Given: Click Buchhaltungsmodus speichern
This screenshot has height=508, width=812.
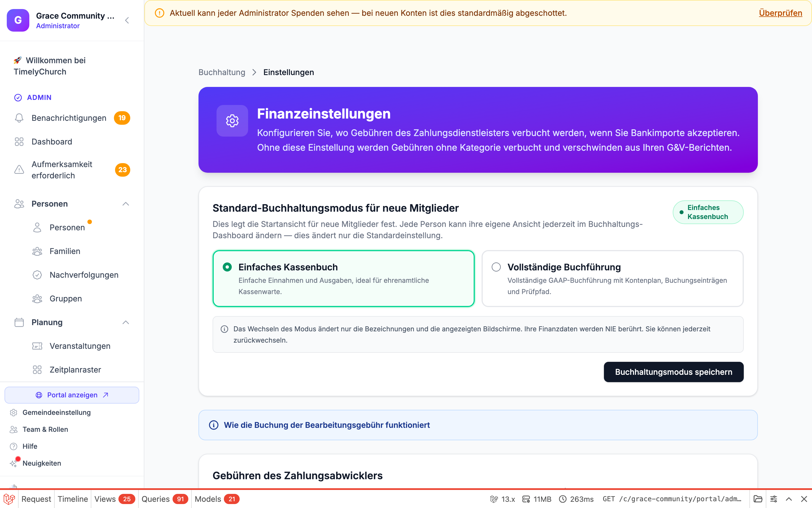Looking at the screenshot, I should click(673, 372).
